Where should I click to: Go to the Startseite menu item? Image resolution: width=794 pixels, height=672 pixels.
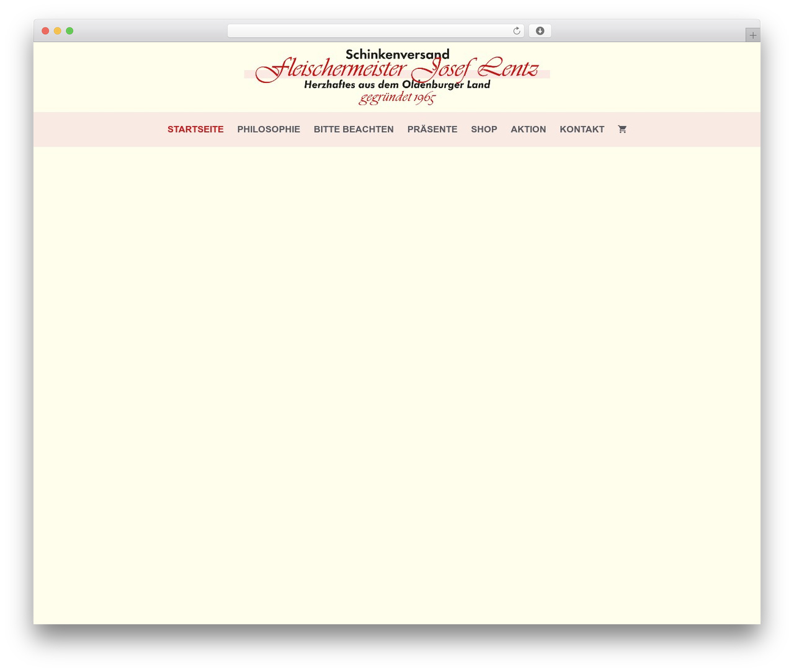(x=195, y=129)
